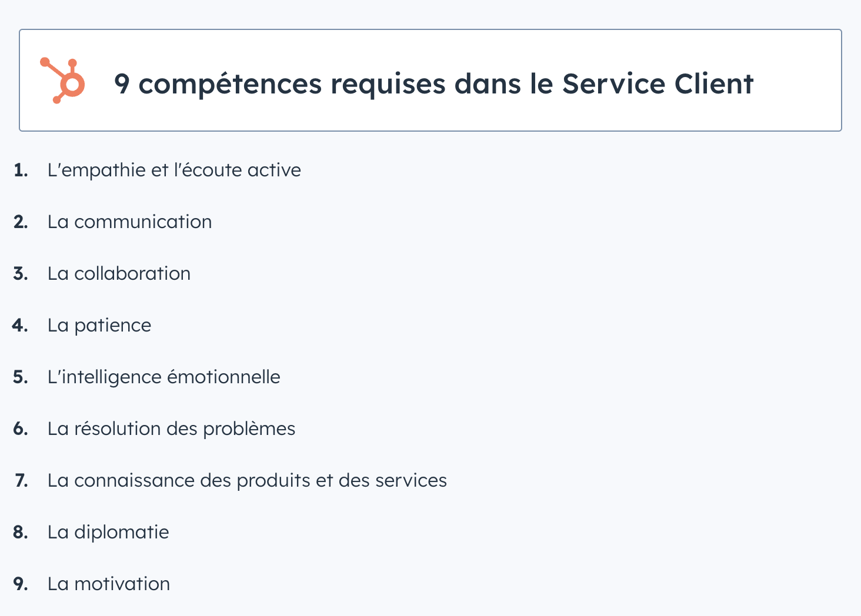Click the orange HubSpot sprocket logo

(x=63, y=81)
